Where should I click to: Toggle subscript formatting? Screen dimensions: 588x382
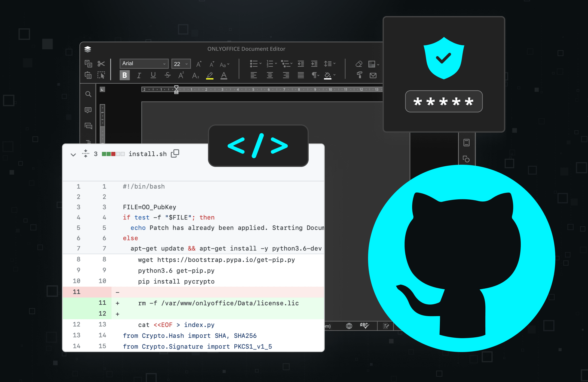195,75
